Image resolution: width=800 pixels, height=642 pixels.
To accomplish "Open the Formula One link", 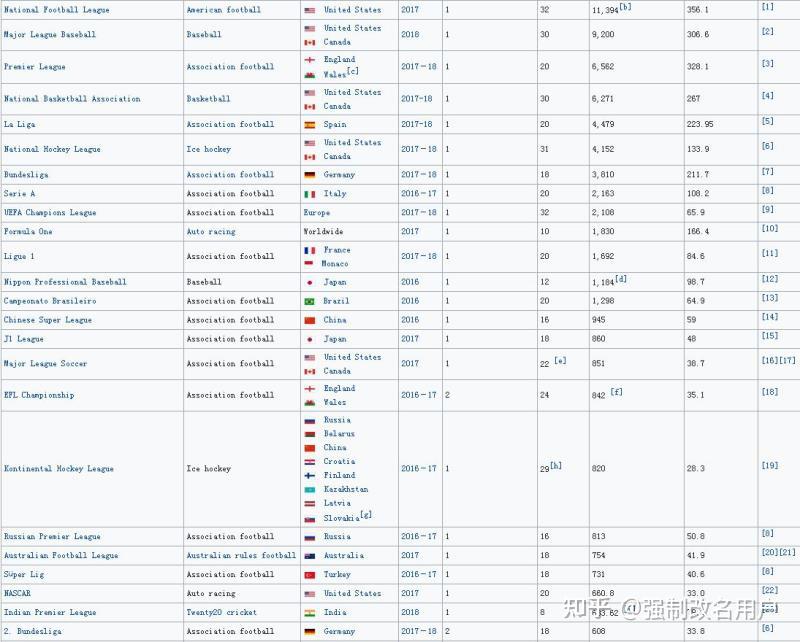I will click(28, 232).
